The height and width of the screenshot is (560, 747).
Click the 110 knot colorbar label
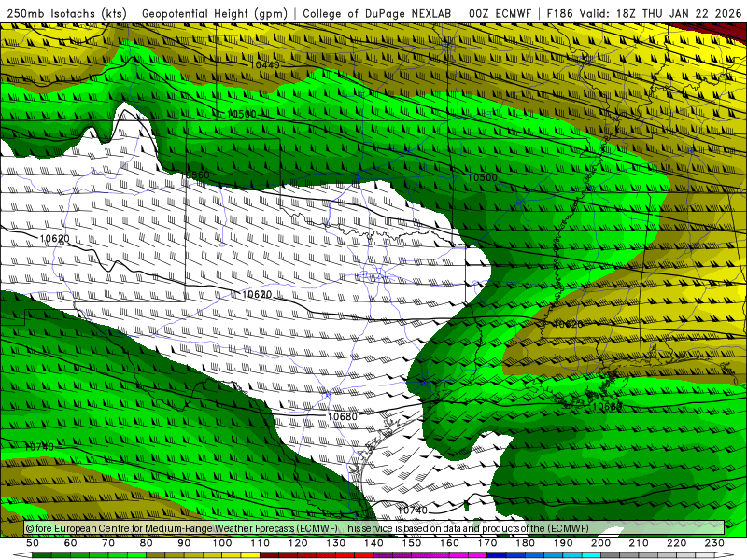point(261,543)
